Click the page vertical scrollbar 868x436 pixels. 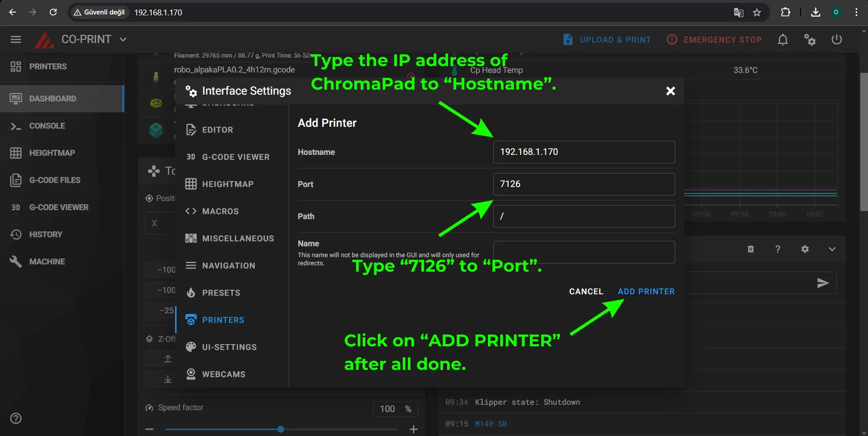863,142
